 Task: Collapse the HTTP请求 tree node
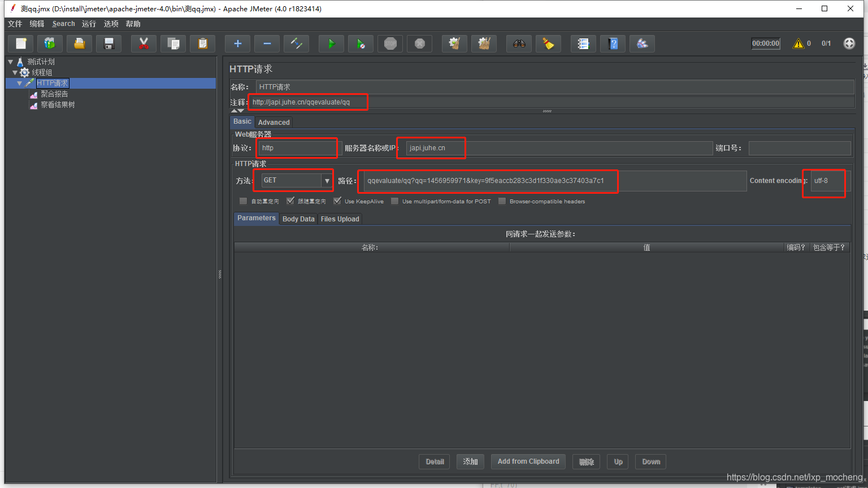point(20,83)
